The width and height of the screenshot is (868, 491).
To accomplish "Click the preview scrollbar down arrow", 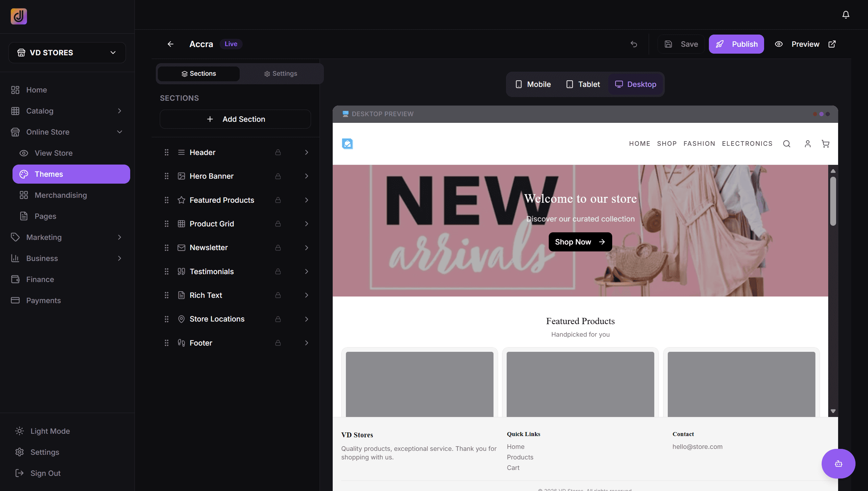I will click(x=833, y=411).
